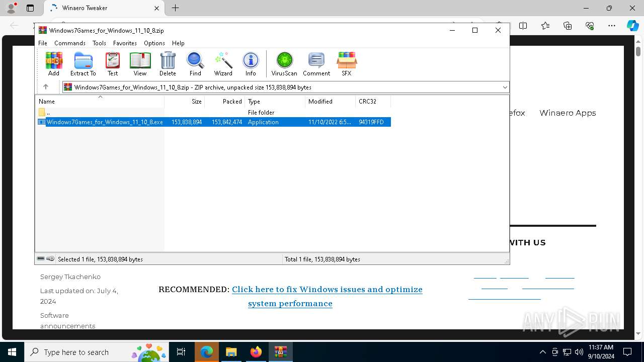Open the Tools menu
The height and width of the screenshot is (362, 644).
click(x=99, y=43)
